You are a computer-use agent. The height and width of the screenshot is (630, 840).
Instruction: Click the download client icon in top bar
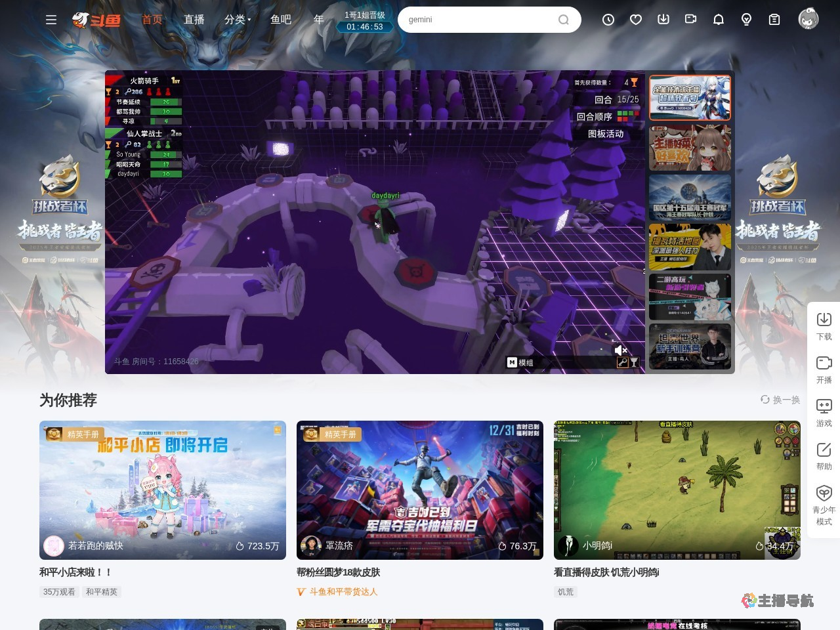click(663, 20)
